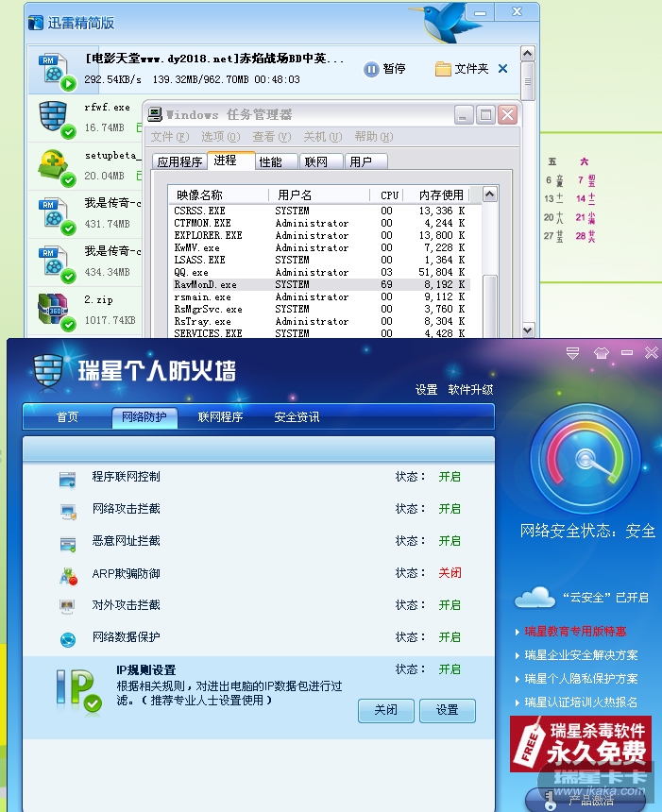Click the cloud security icon
662x812 pixels.
pos(535,597)
